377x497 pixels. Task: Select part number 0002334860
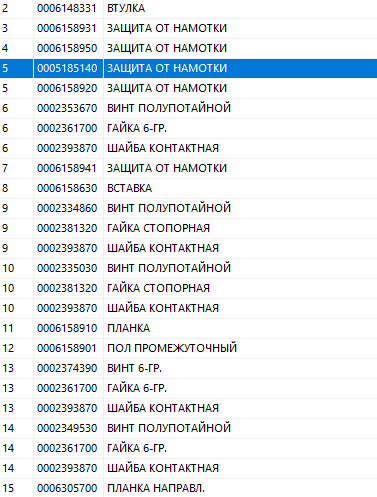pos(67,208)
